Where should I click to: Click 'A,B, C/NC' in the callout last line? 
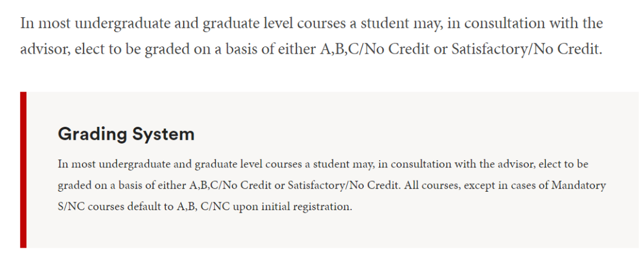(203, 207)
